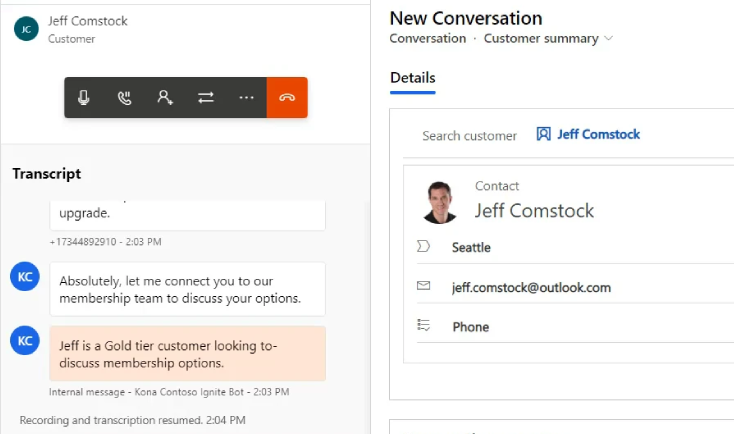
Task: Click the Search customer field
Action: [x=470, y=136]
